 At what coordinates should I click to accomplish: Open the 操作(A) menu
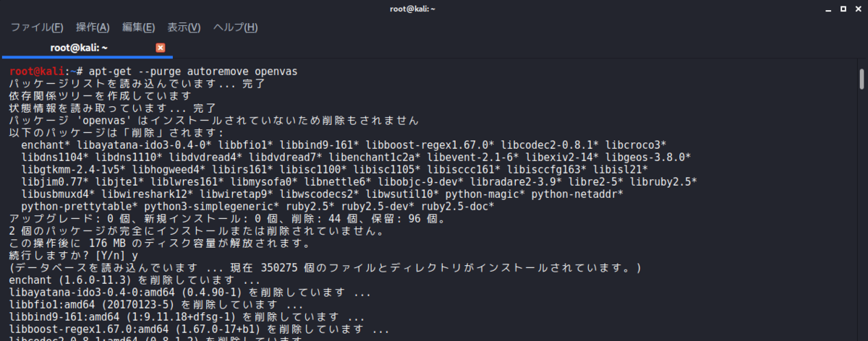[93, 27]
